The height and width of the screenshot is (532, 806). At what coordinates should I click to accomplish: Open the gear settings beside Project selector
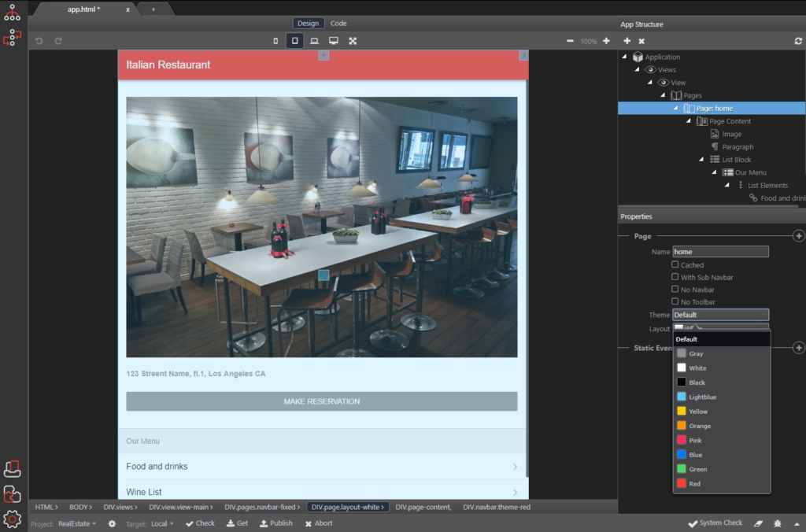111,523
